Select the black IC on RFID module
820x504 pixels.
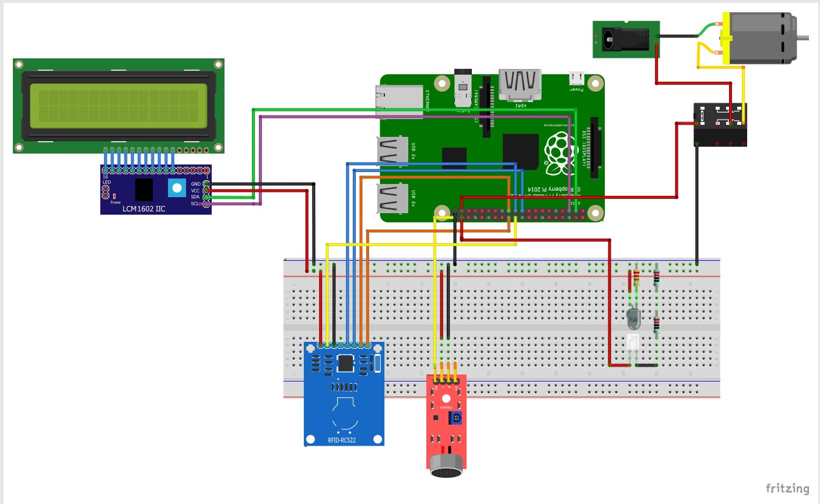pyautogui.click(x=345, y=363)
